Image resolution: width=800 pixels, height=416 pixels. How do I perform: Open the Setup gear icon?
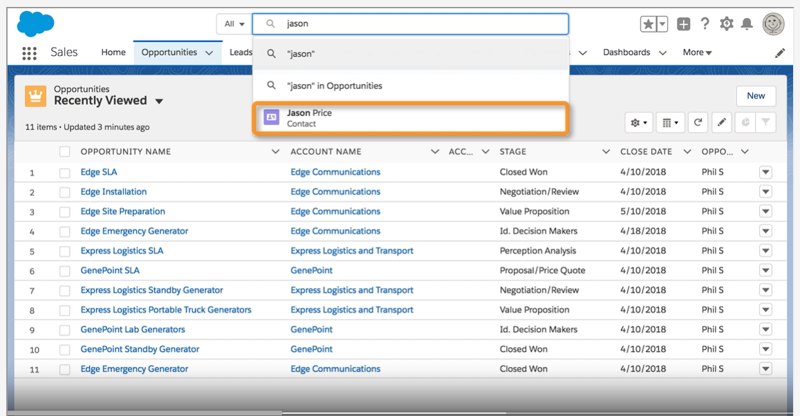726,23
